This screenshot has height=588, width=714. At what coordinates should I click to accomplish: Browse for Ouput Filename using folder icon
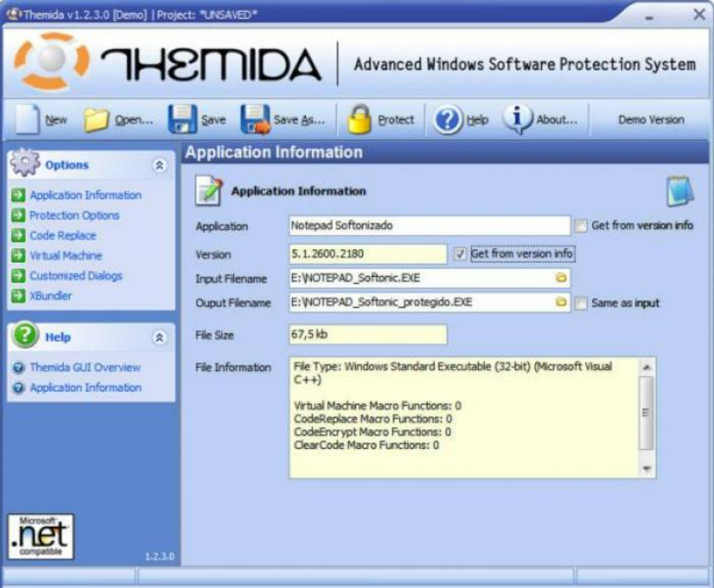pyautogui.click(x=561, y=302)
